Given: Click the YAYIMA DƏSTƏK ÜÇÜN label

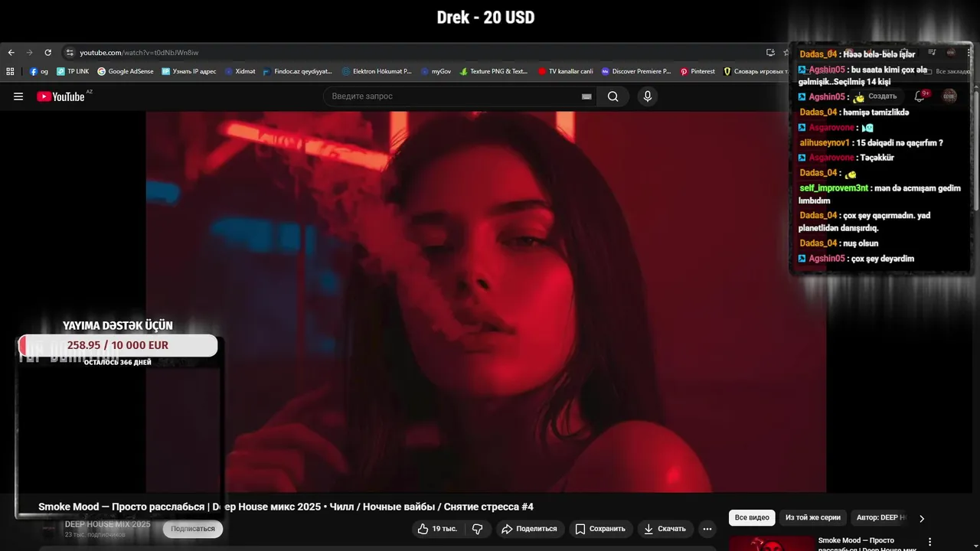Looking at the screenshot, I should tap(118, 325).
